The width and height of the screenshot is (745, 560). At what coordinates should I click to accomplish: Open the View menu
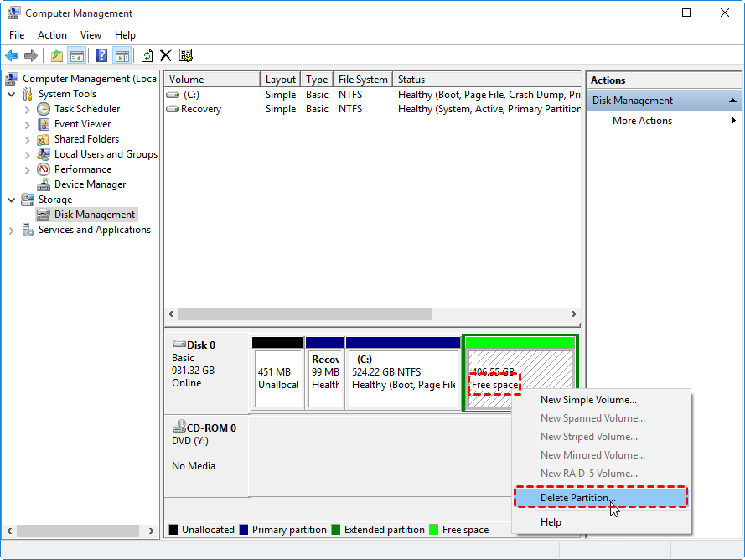point(91,35)
